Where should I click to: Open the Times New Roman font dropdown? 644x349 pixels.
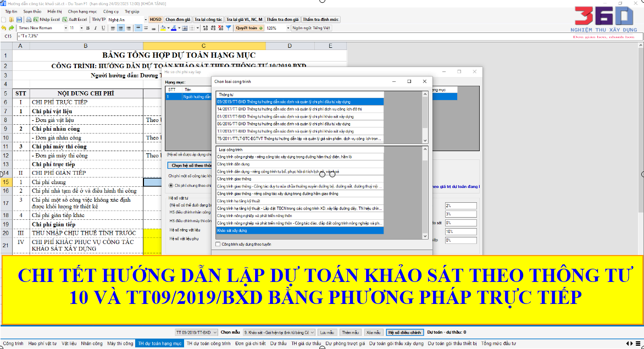pyautogui.click(x=66, y=28)
